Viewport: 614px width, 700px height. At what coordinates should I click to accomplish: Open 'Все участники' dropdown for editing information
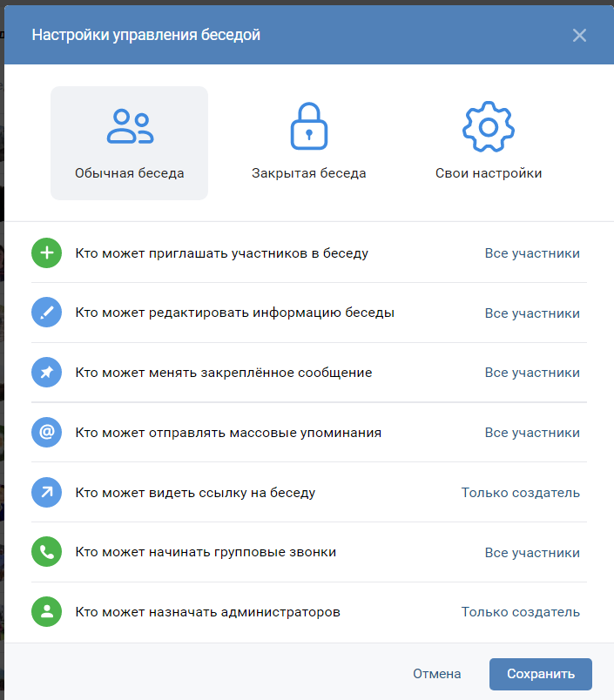pos(532,313)
